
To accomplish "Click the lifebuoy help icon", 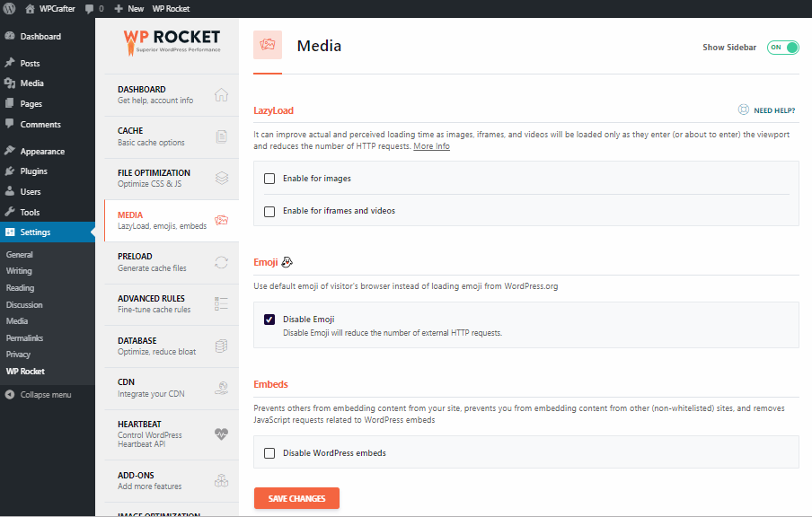I will (x=743, y=110).
